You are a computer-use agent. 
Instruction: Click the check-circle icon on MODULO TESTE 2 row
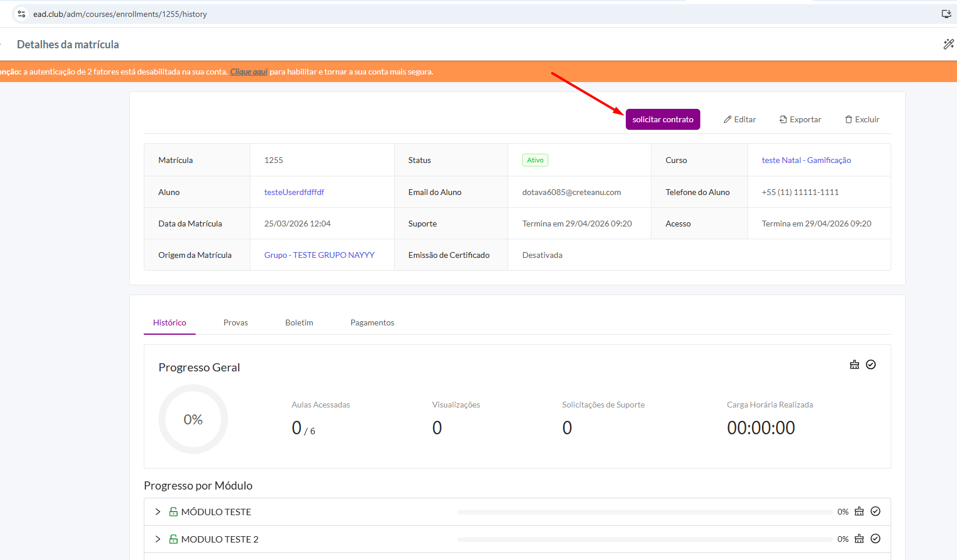pos(876,539)
